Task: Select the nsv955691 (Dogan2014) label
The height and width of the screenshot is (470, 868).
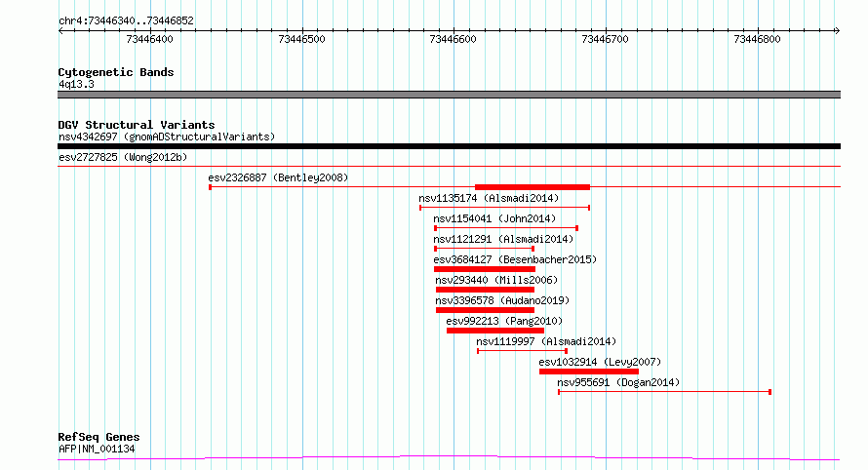Action: point(618,382)
